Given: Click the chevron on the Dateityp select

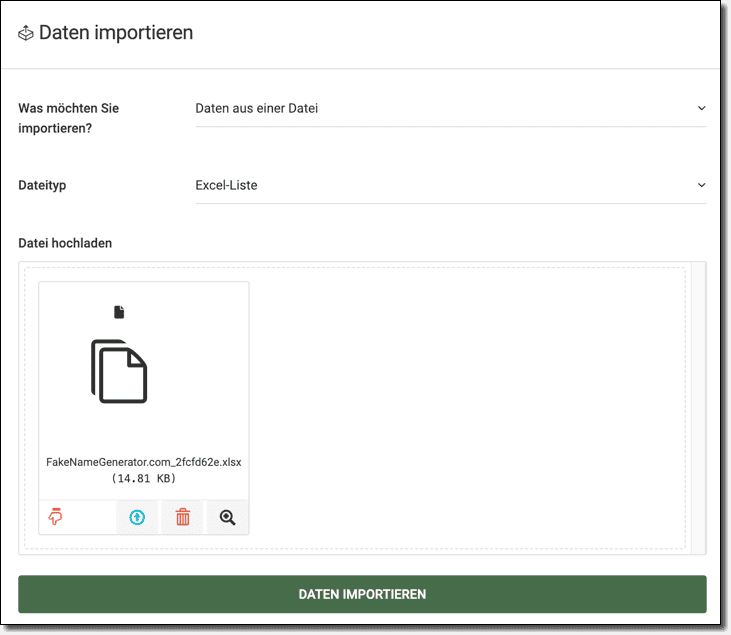Looking at the screenshot, I should coord(701,185).
